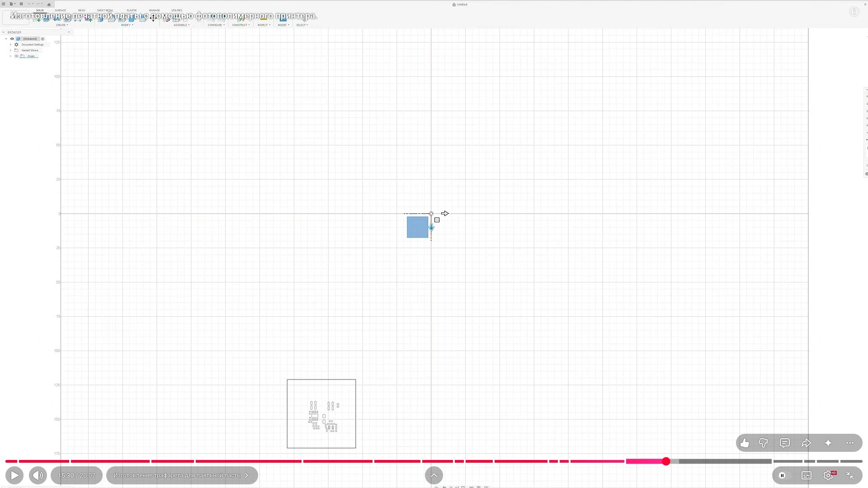Open more actions three-dot menu
This screenshot has height=488, width=868.
click(850, 443)
